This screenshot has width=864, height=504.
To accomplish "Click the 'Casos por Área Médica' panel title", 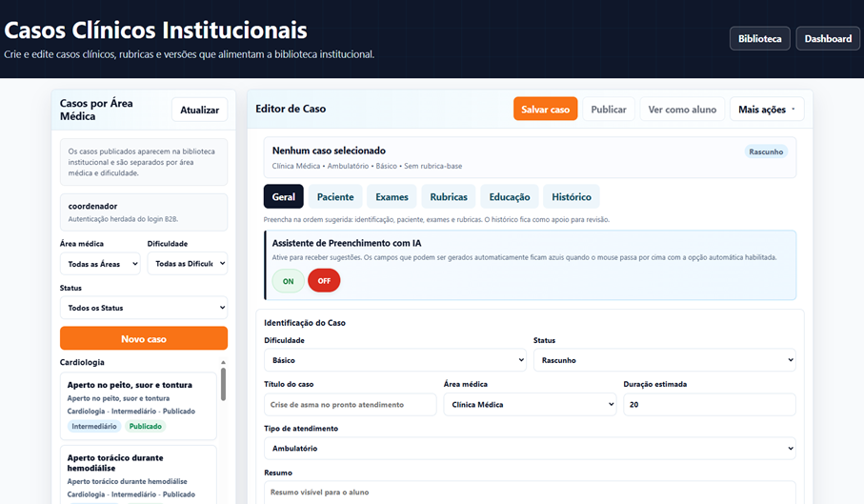I will tap(96, 110).
